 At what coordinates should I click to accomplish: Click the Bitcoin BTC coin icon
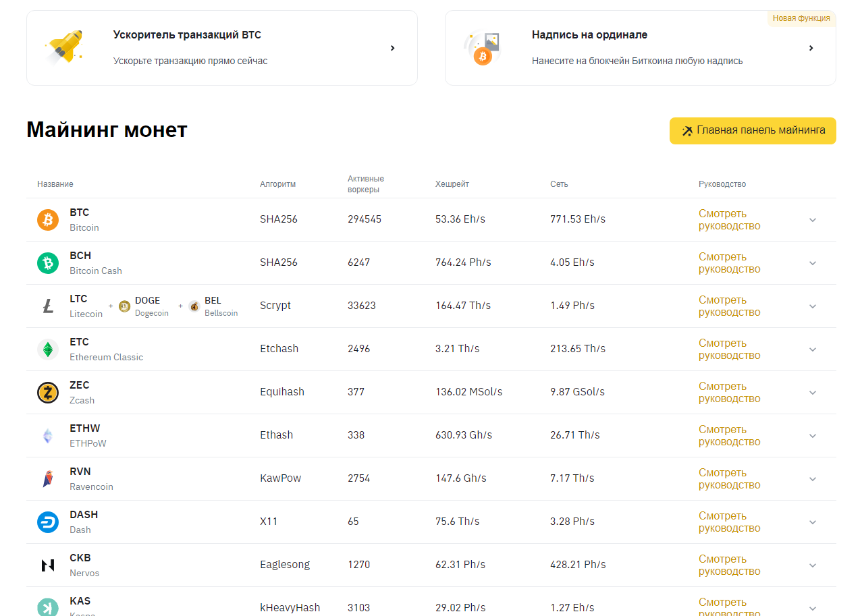pyautogui.click(x=48, y=220)
